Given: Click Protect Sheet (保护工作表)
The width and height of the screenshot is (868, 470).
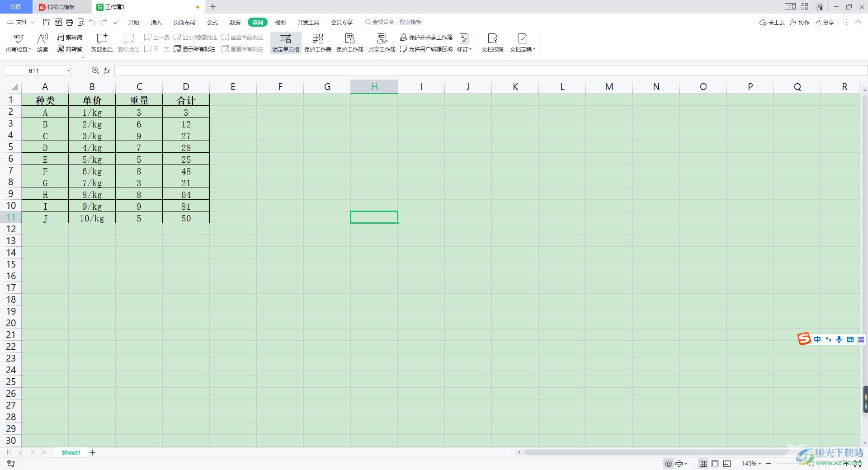Looking at the screenshot, I should click(318, 43).
